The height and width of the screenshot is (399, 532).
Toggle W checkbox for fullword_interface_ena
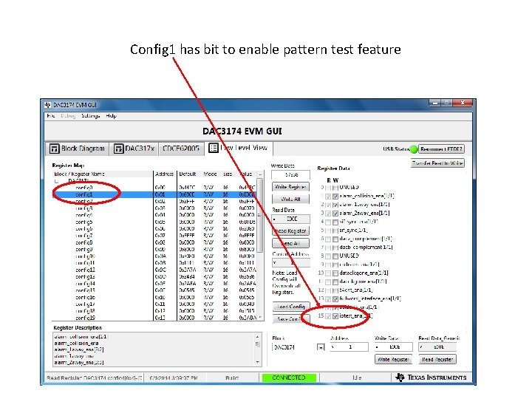pyautogui.click(x=335, y=299)
